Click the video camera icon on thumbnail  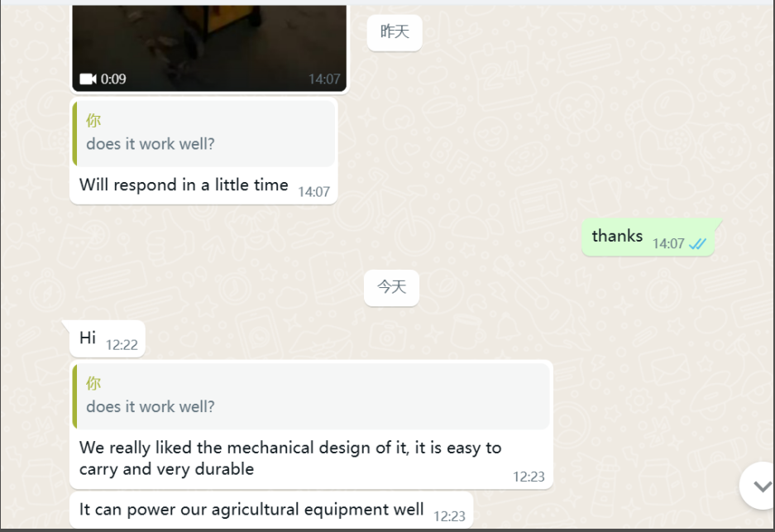point(88,79)
